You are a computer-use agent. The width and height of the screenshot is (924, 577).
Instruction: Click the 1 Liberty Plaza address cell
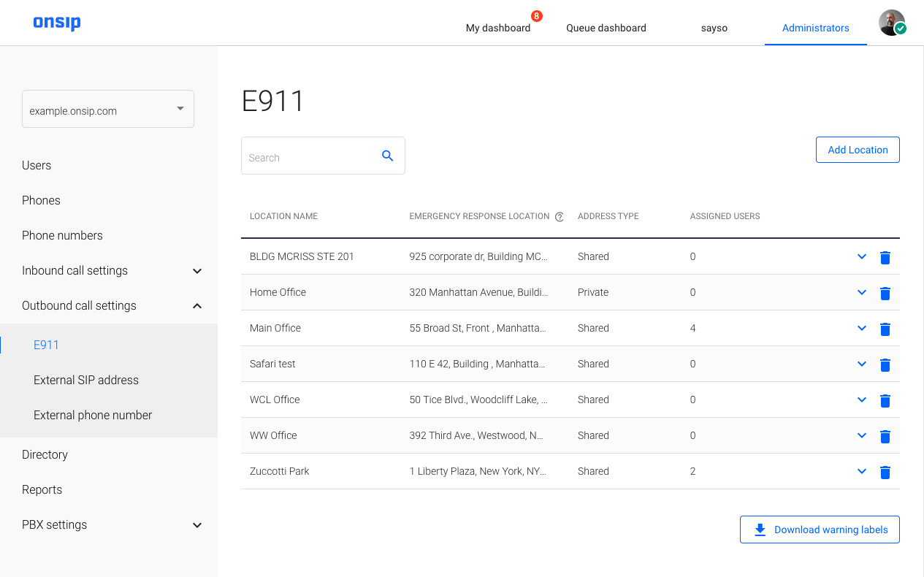pyautogui.click(x=478, y=471)
